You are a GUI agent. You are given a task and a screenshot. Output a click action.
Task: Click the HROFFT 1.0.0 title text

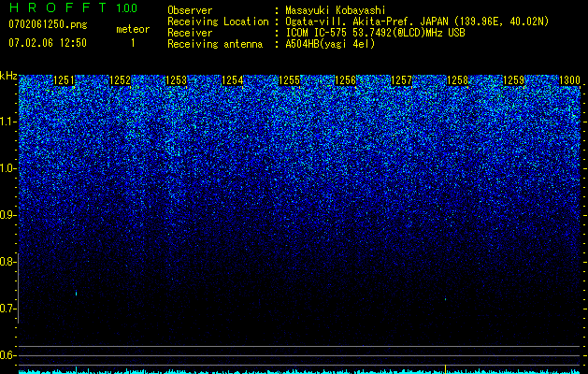pyautogui.click(x=73, y=7)
